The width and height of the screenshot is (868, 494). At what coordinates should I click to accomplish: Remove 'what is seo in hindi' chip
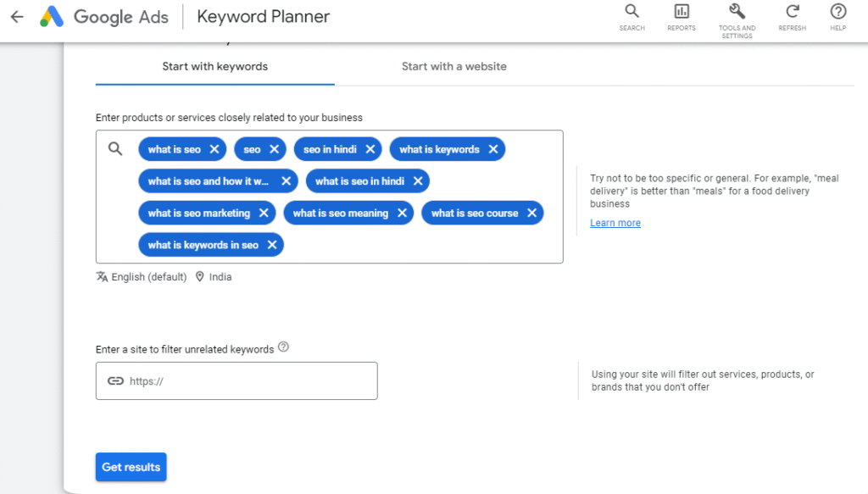pyautogui.click(x=418, y=180)
